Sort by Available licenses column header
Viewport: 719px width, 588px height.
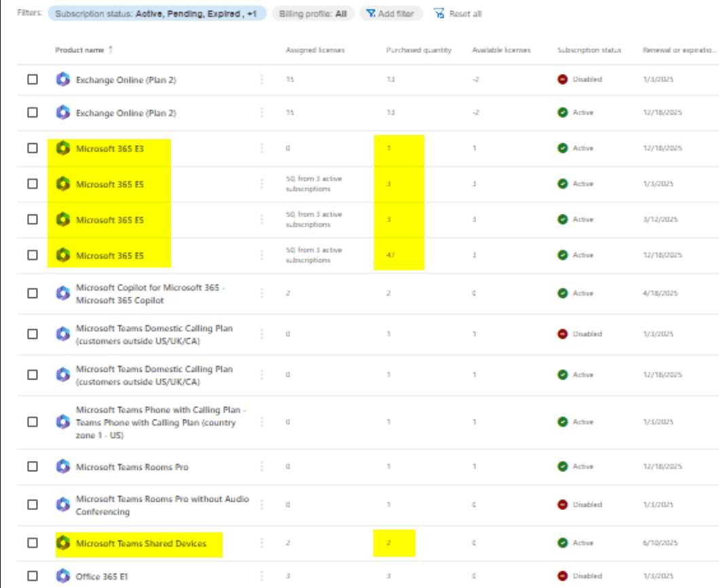tap(501, 50)
